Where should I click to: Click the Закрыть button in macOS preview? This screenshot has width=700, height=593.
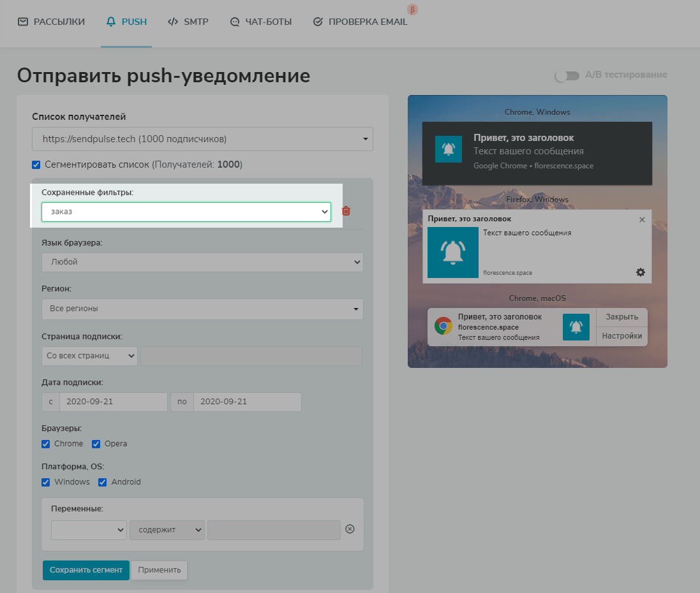coord(622,317)
